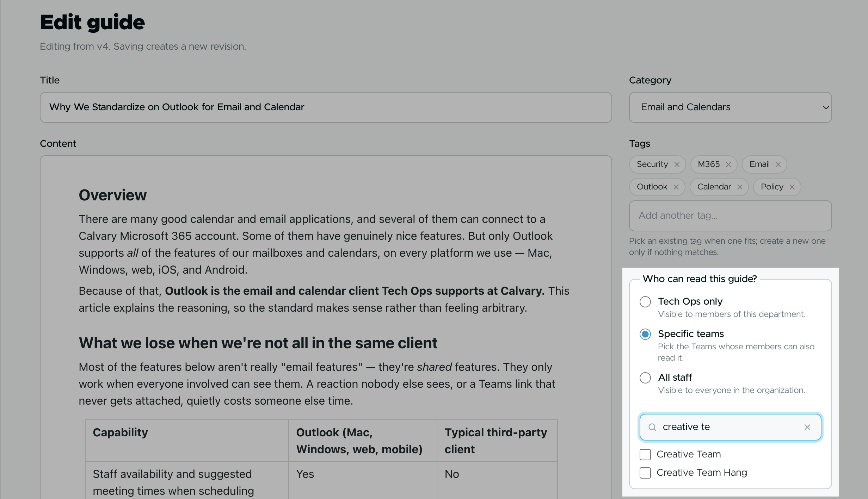Click the Creative Team Hang label

pyautogui.click(x=702, y=473)
